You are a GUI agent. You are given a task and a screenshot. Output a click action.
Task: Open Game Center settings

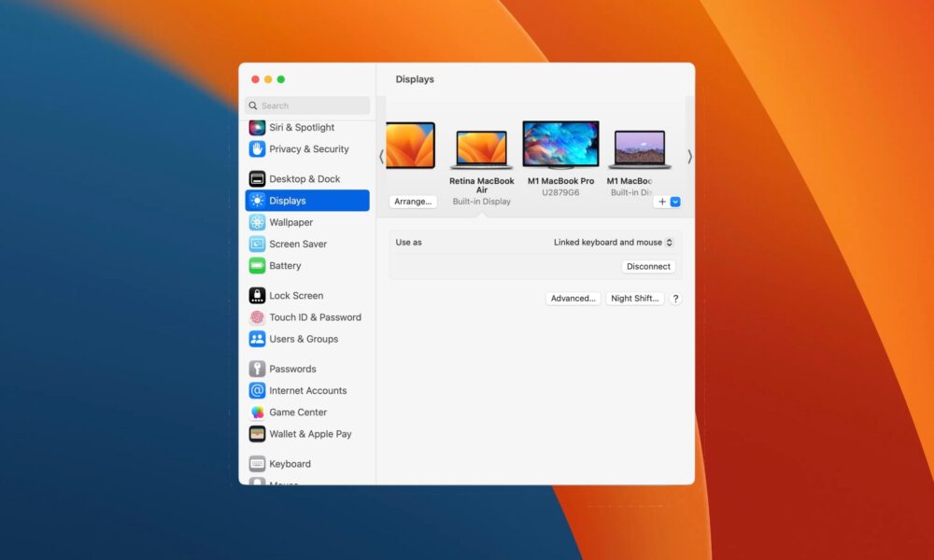pos(307,413)
